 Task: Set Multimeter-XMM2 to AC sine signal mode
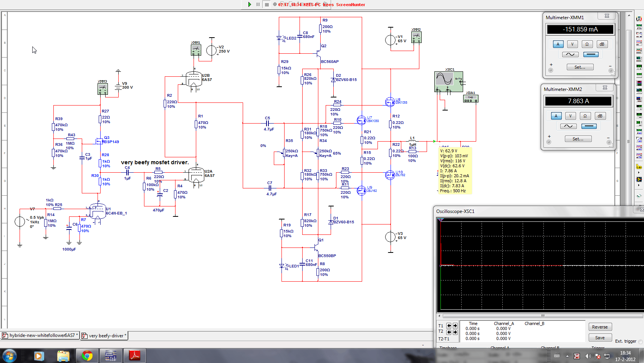pyautogui.click(x=568, y=126)
